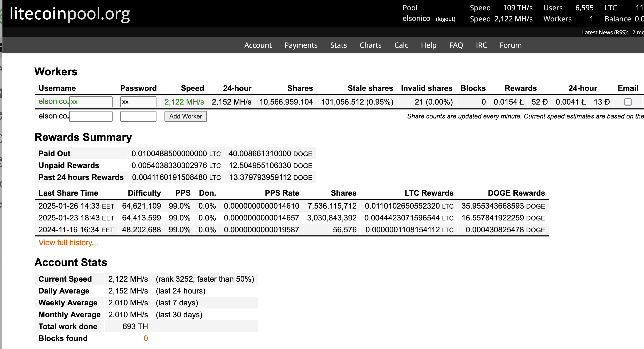Focus existing worker name field containing xx

click(x=91, y=102)
